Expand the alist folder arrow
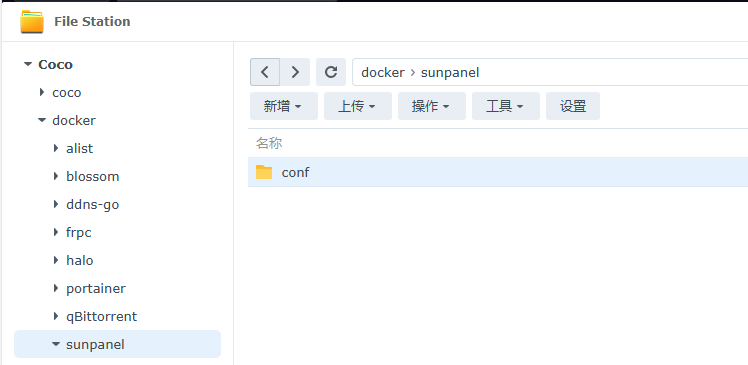This screenshot has width=748, height=365. tap(56, 148)
